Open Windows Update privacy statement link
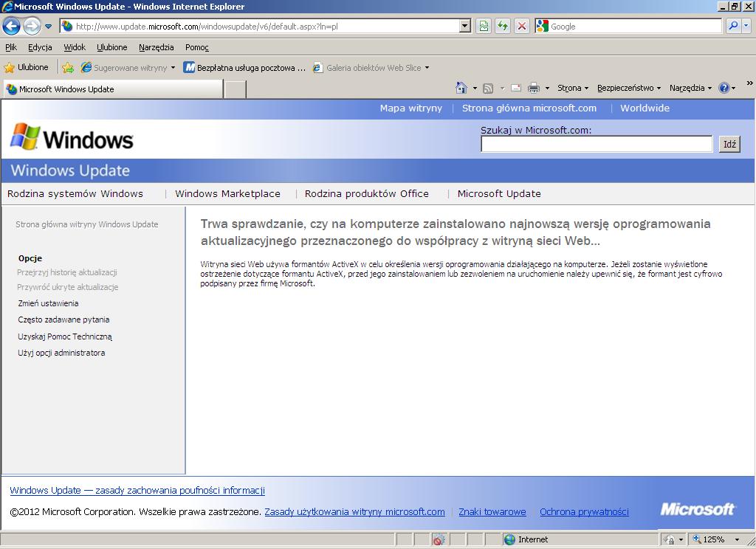The image size is (756, 549). pyautogui.click(x=137, y=490)
